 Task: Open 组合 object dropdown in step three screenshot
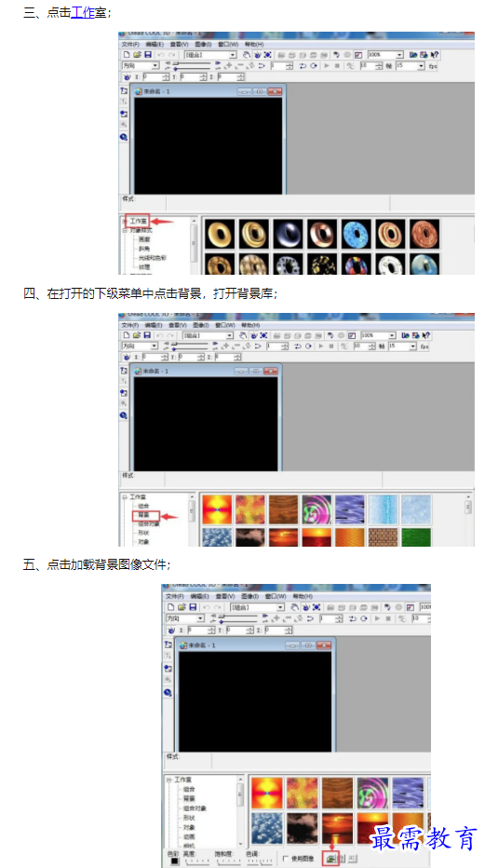[210, 55]
